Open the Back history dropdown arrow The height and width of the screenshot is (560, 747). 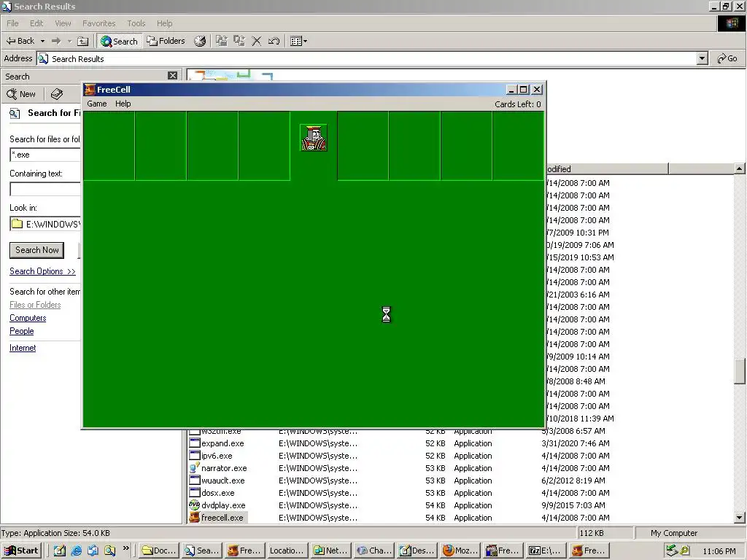point(42,41)
